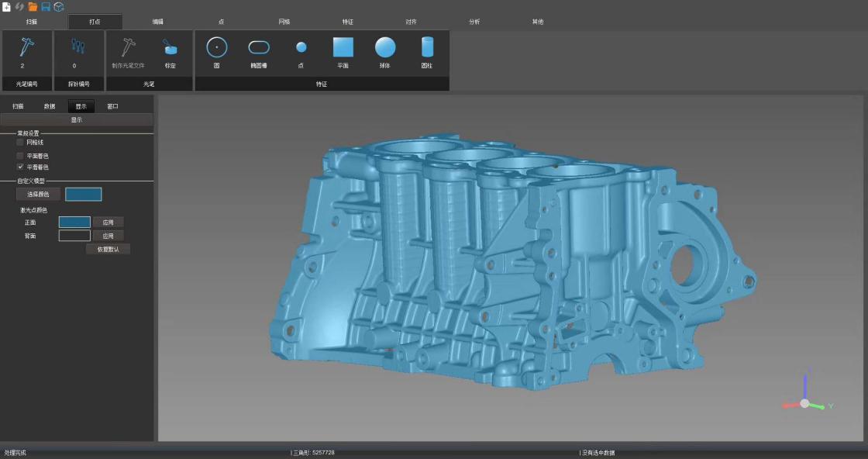The image size is (868, 459).
Task: Click the 选择颜色 button
Action: click(x=38, y=195)
